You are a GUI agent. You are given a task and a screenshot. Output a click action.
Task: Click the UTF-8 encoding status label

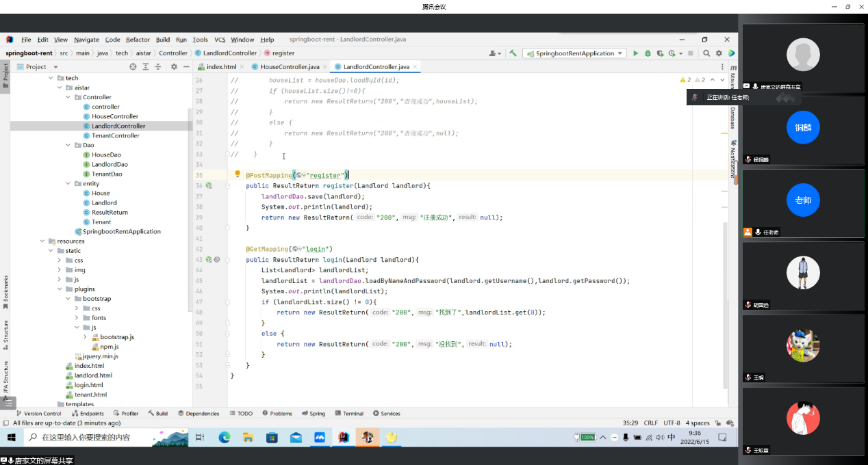click(671, 423)
